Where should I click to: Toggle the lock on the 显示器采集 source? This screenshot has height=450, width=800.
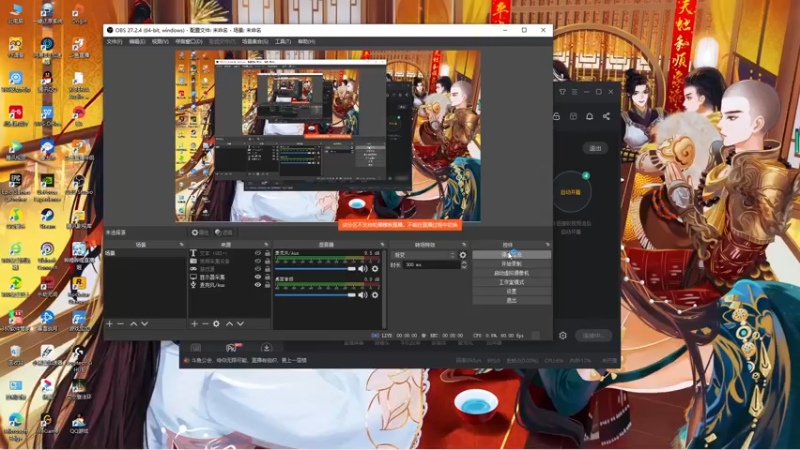pos(267,277)
